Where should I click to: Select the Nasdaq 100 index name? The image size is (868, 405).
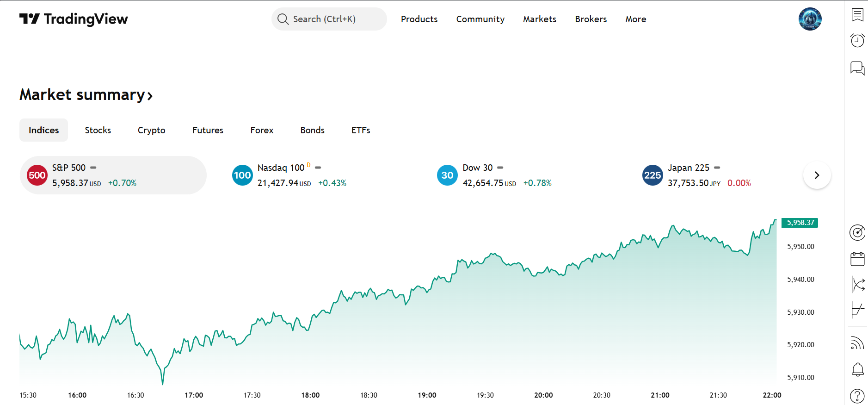(x=281, y=168)
